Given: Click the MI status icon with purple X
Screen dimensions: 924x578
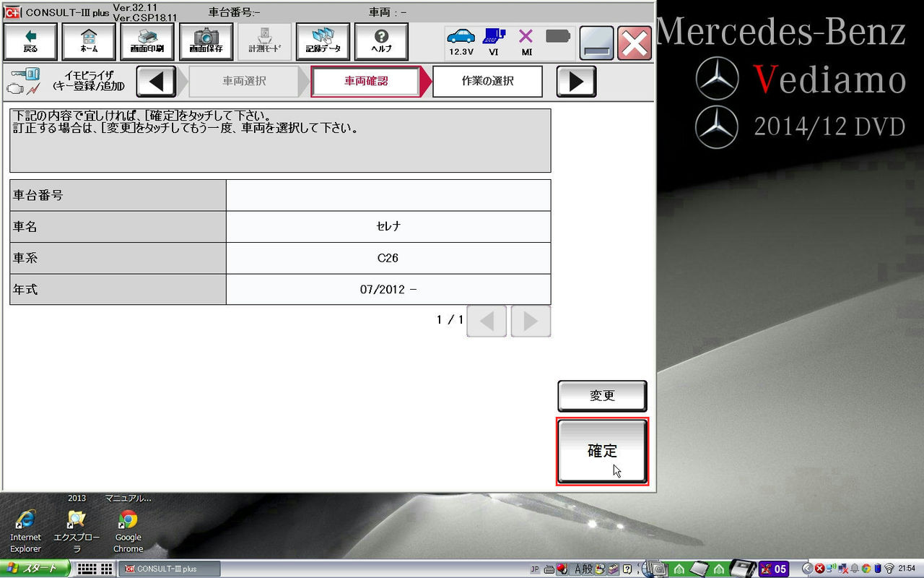Looking at the screenshot, I should [x=526, y=42].
